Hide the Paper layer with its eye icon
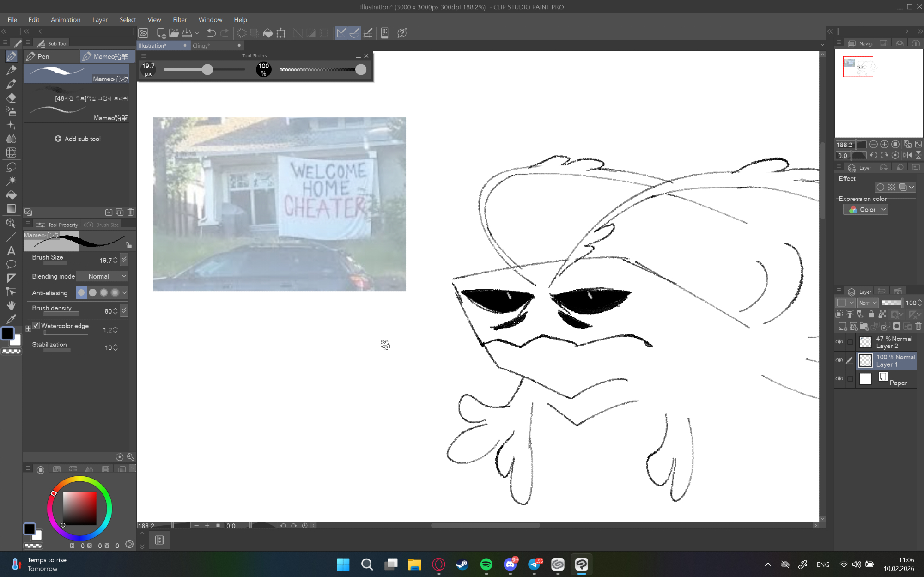The height and width of the screenshot is (577, 924). pyautogui.click(x=839, y=379)
